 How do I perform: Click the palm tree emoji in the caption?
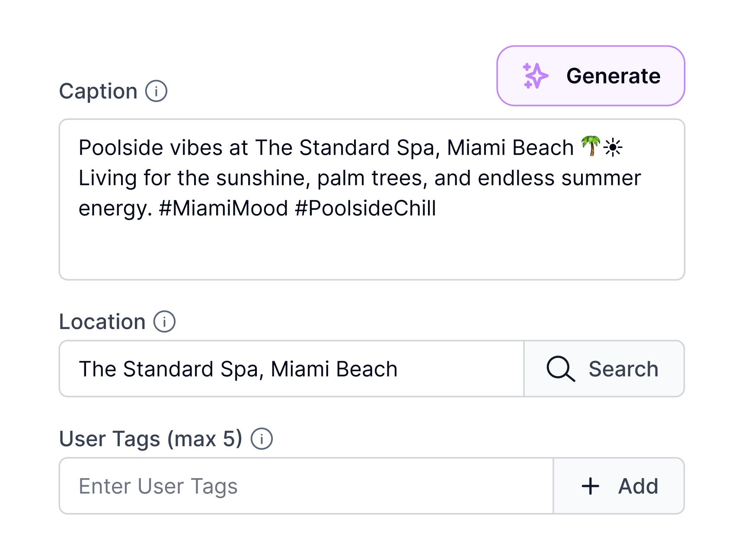click(591, 147)
